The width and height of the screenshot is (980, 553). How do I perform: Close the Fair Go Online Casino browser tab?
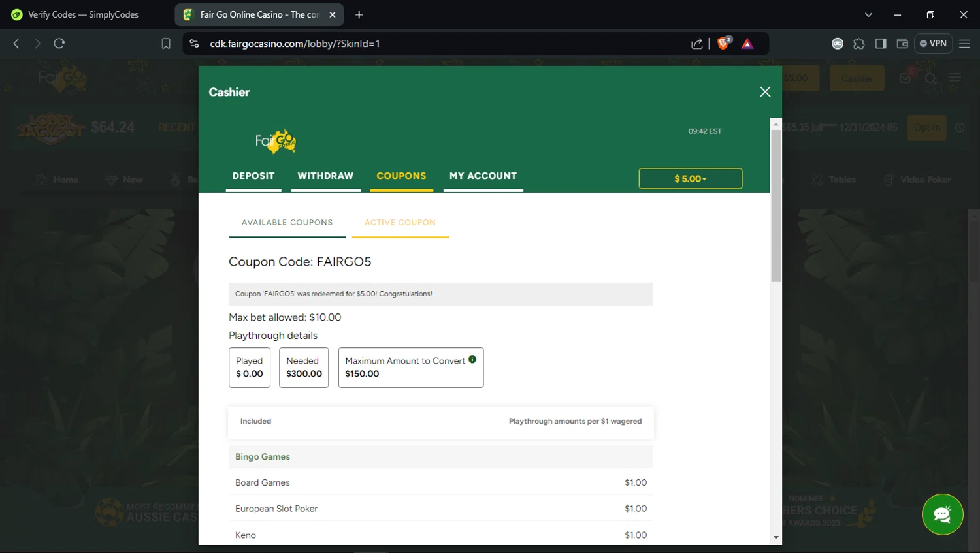pyautogui.click(x=332, y=14)
